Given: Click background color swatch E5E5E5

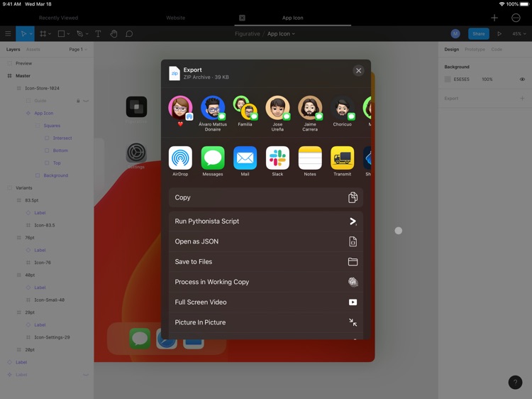Looking at the screenshot, I should pyautogui.click(x=448, y=79).
